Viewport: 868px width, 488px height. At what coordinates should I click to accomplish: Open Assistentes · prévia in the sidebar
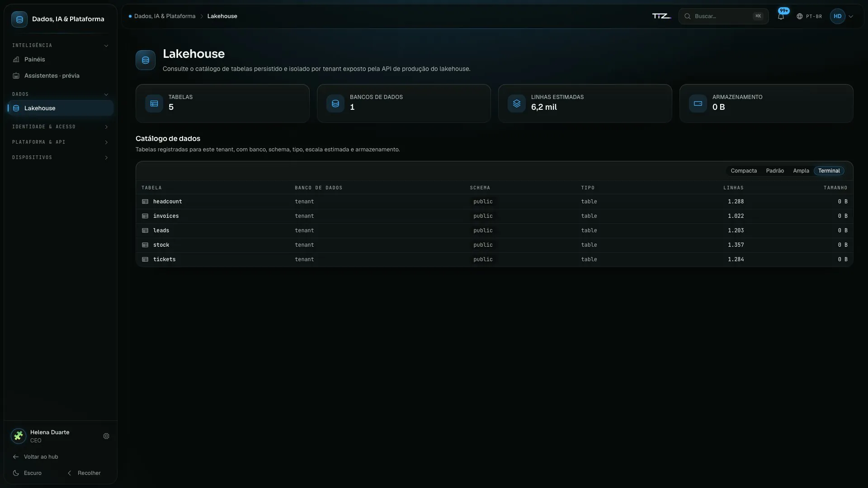61,76
